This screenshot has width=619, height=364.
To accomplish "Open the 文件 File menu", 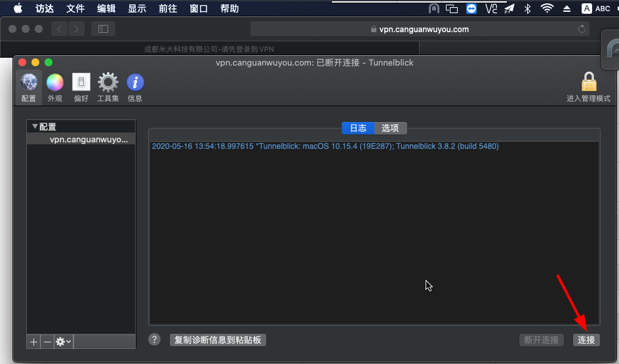I will [75, 9].
